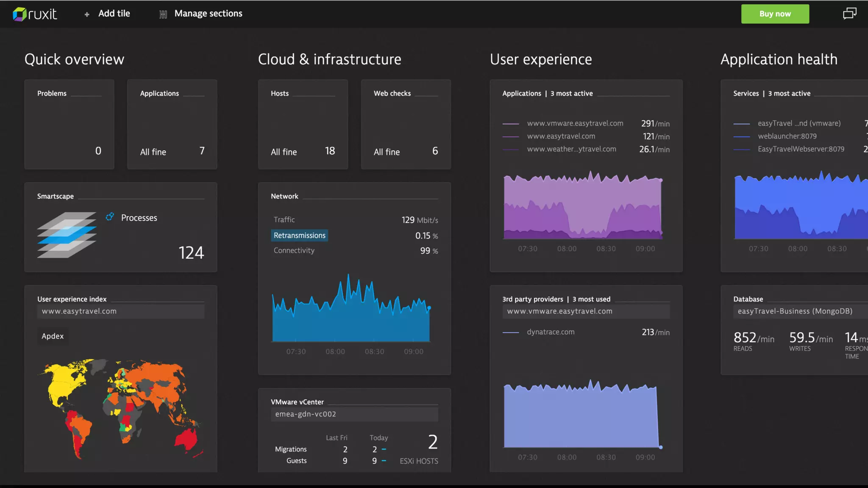Click Manage sections in the top bar
Screen dimensions: 868x488
(x=208, y=14)
